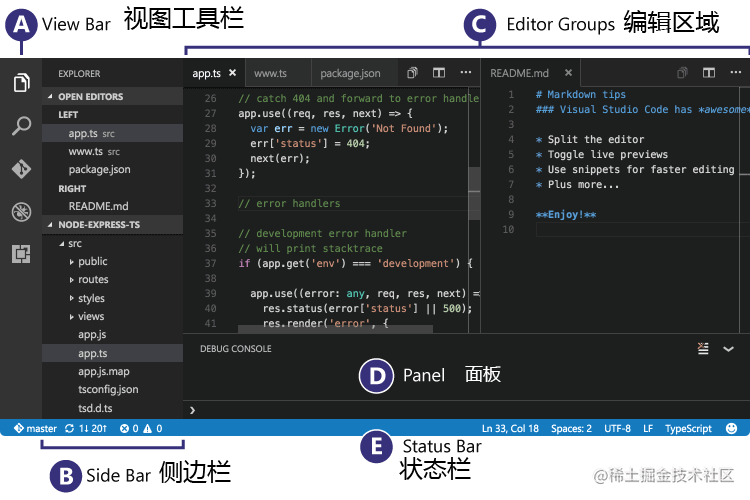
Task: Click vertical scrollbar thumb in left editor
Action: click(474, 193)
